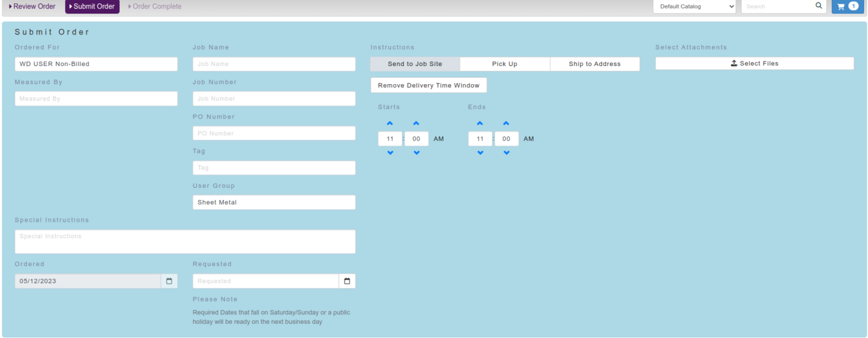Increase the delivery start hour
This screenshot has width=868, height=338.
click(x=389, y=123)
